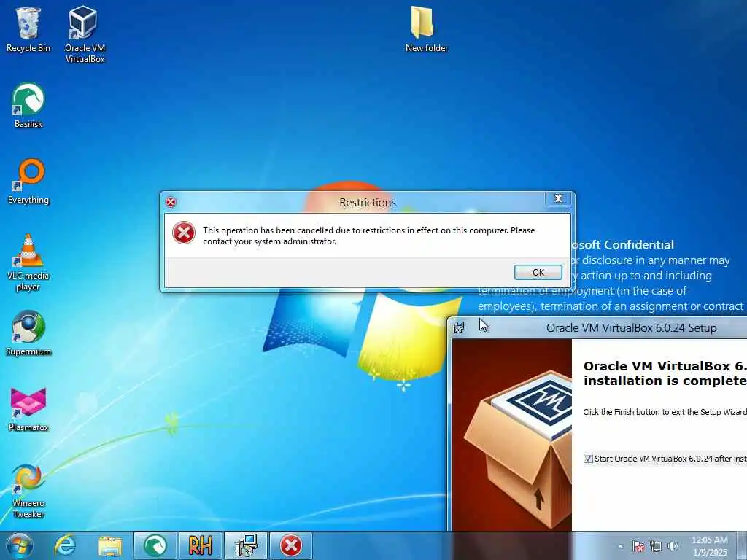Viewport: 747px width, 560px height.
Task: Click the VirtualBox installation is complete heading
Action: click(665, 373)
